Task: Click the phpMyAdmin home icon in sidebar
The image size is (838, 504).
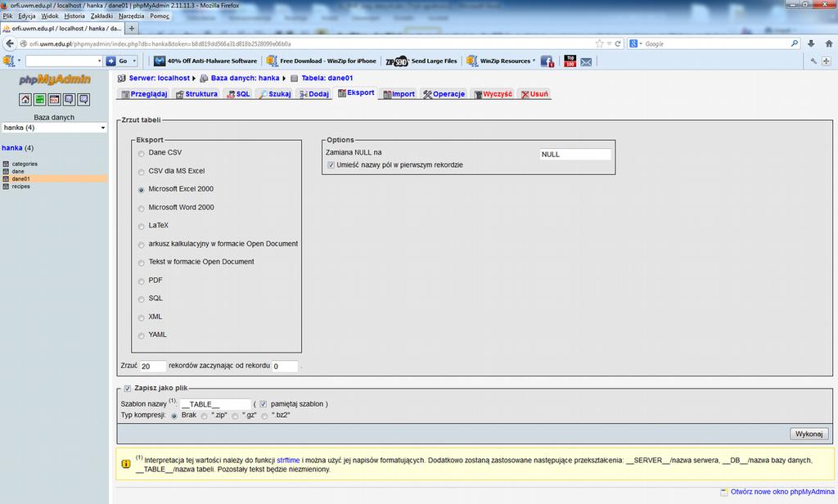Action: coord(25,100)
